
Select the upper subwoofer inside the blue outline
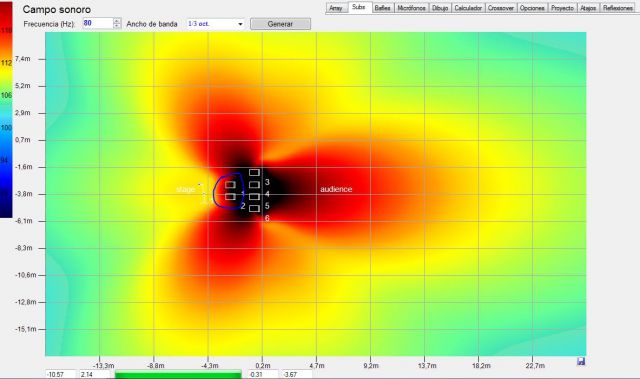tap(230, 185)
